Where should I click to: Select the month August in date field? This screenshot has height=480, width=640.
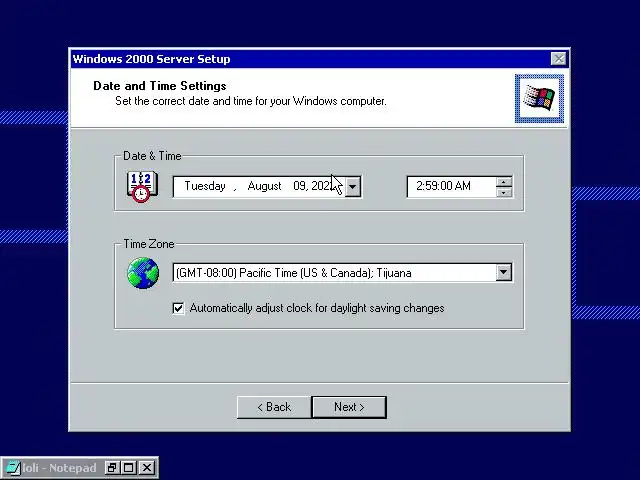coord(264,186)
